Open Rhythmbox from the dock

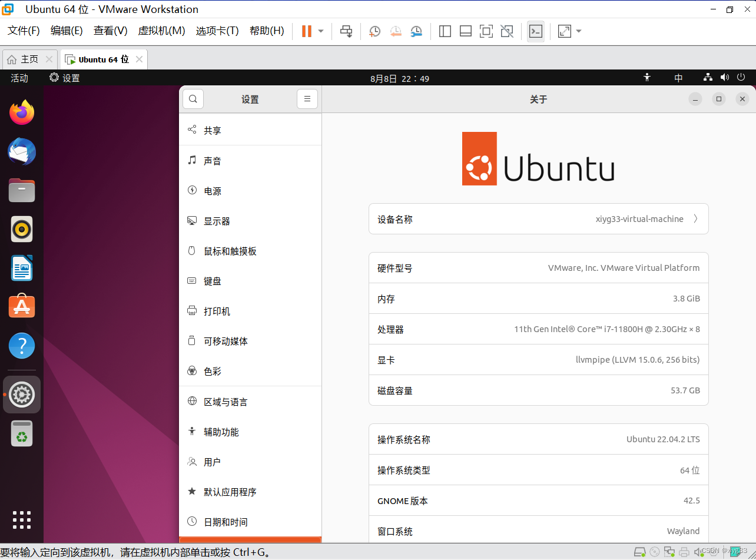coord(22,229)
